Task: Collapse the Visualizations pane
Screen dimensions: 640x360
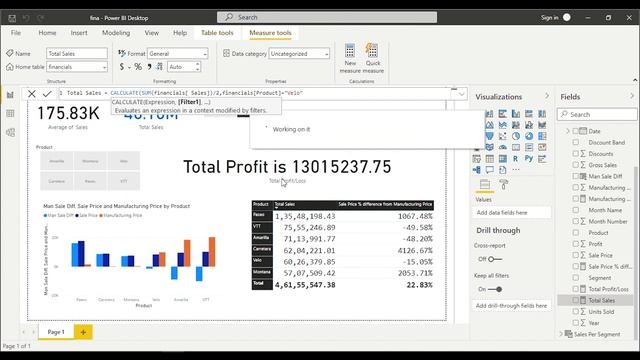Action: (x=547, y=96)
